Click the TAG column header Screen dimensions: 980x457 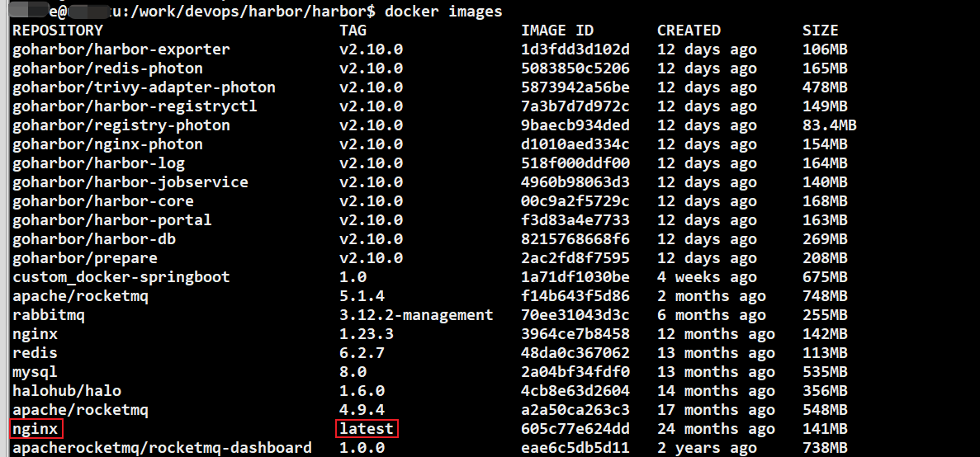(353, 31)
